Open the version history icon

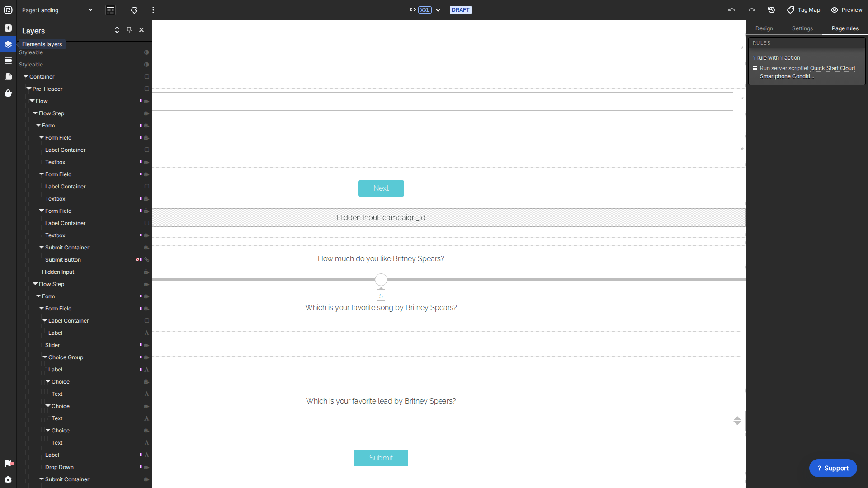(x=772, y=10)
